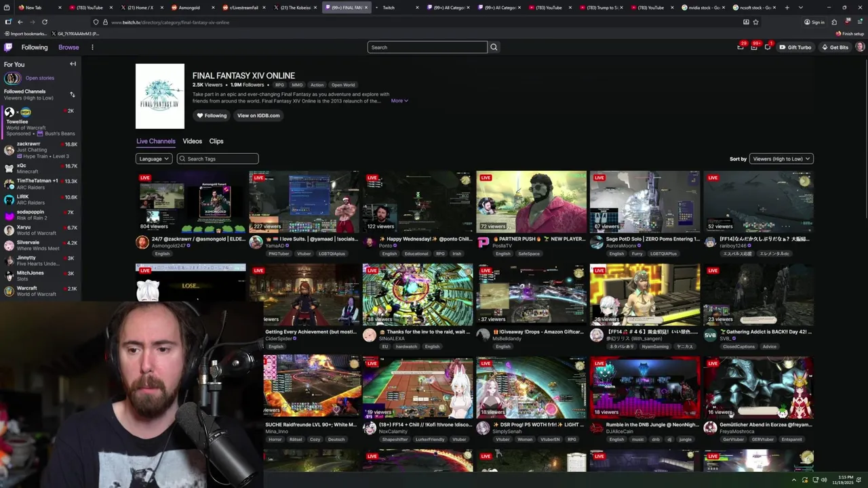Viewport: 868px width, 488px height.
Task: Click the Search Tags input field
Action: click(218, 159)
